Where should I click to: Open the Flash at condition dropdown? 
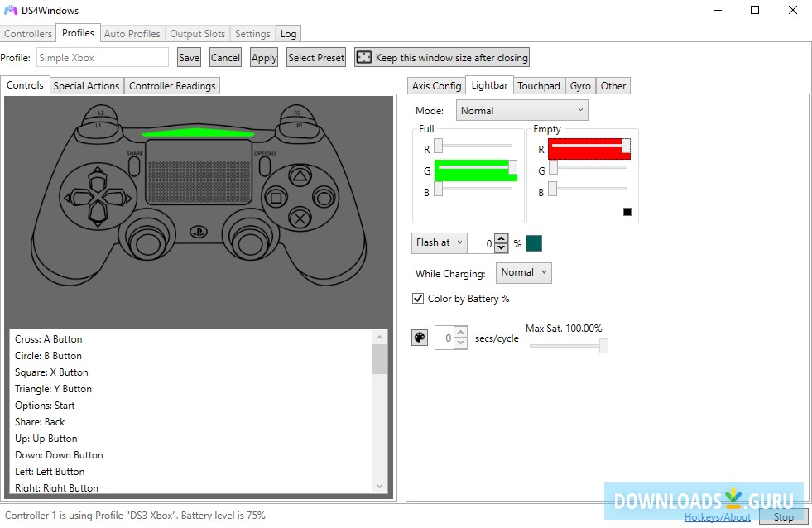438,242
